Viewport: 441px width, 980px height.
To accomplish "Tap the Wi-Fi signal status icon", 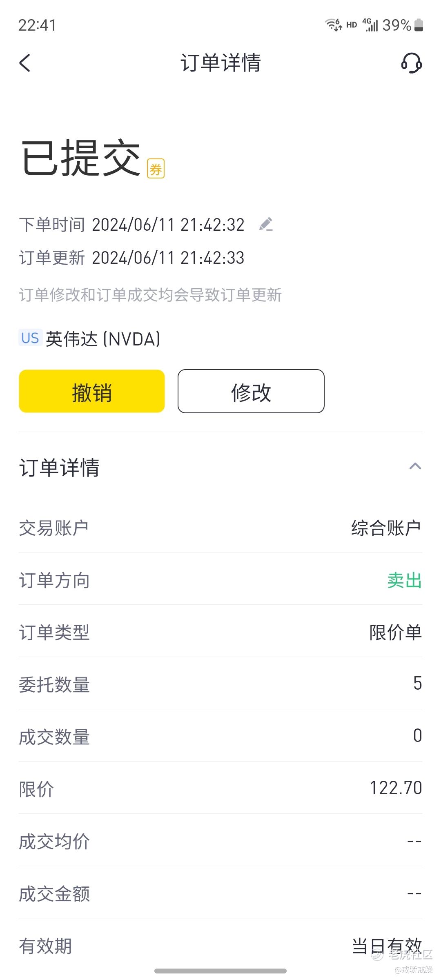I will [333, 24].
